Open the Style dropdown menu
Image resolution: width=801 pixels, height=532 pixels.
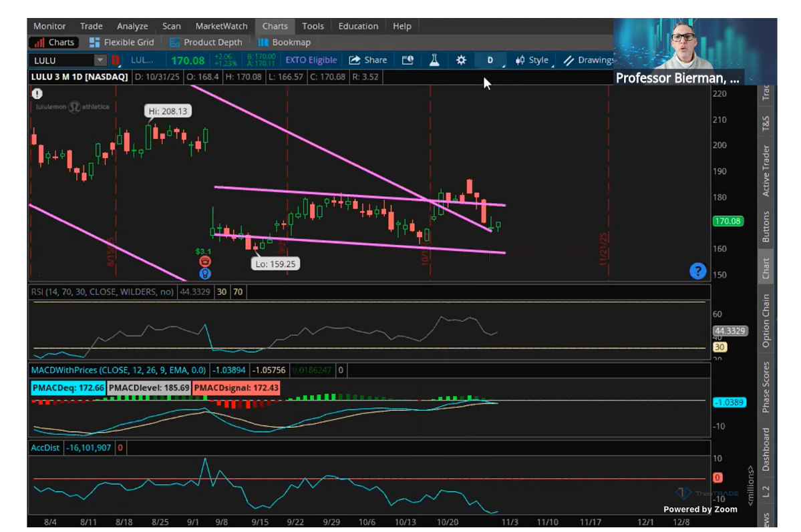tap(532, 60)
